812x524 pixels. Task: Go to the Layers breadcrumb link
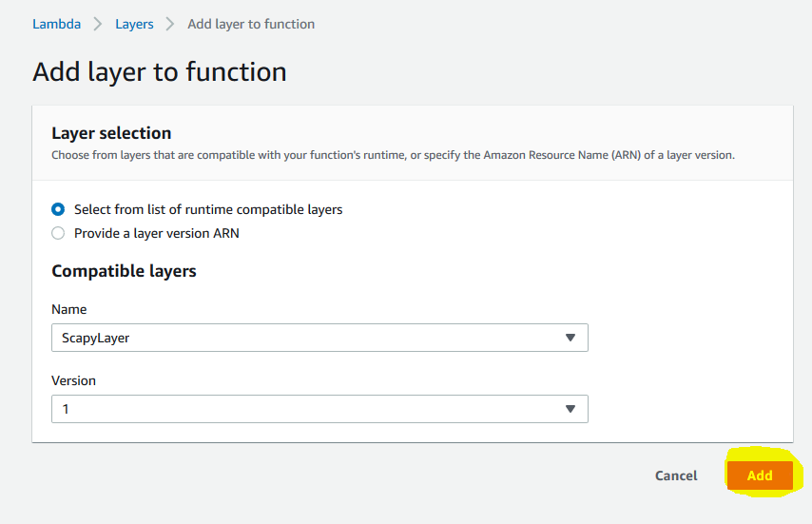pyautogui.click(x=134, y=24)
